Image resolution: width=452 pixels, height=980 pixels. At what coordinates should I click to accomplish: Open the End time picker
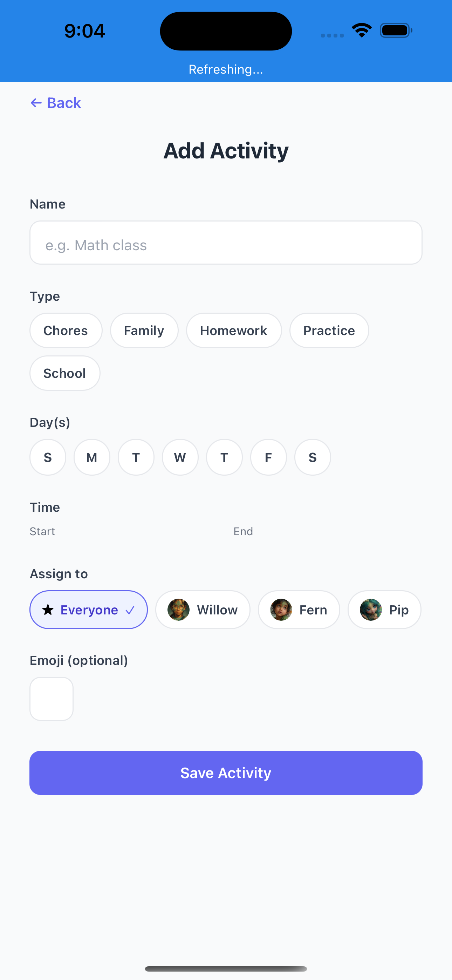point(243,531)
